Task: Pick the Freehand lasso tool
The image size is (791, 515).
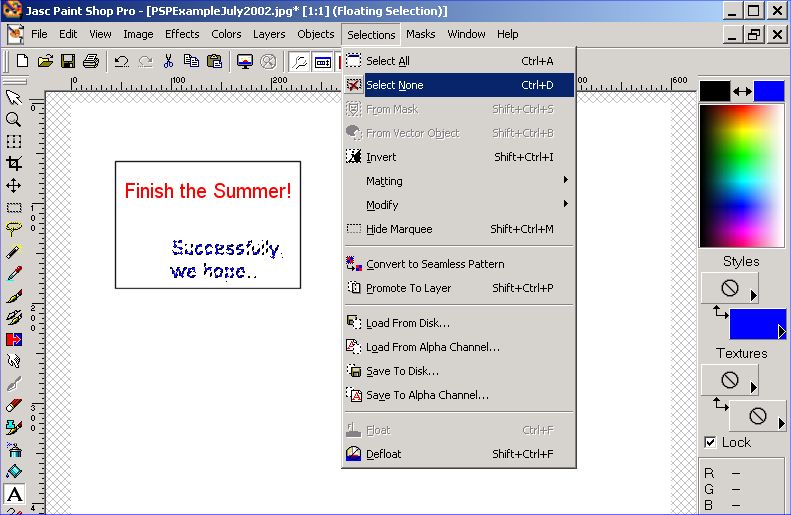Action: (x=14, y=229)
